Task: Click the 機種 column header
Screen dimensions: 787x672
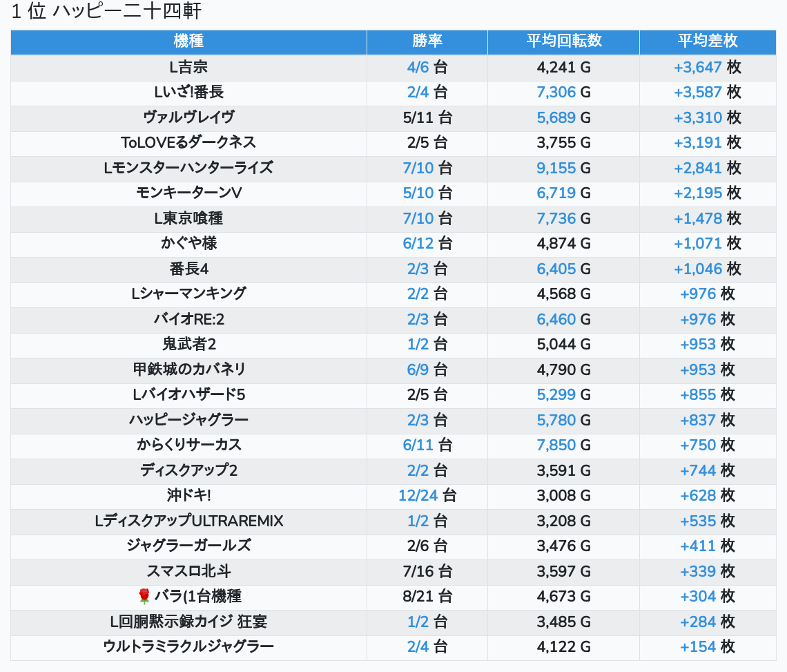Action: [188, 41]
